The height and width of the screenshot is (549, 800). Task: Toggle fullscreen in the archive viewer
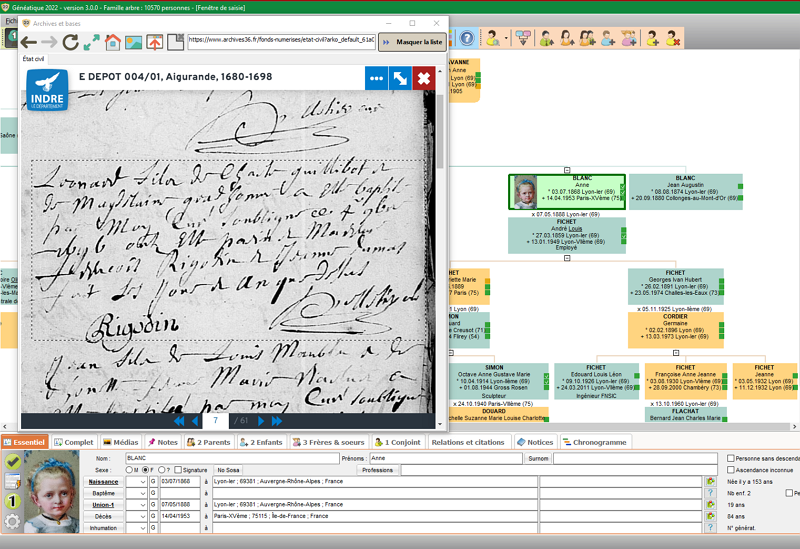click(x=400, y=79)
